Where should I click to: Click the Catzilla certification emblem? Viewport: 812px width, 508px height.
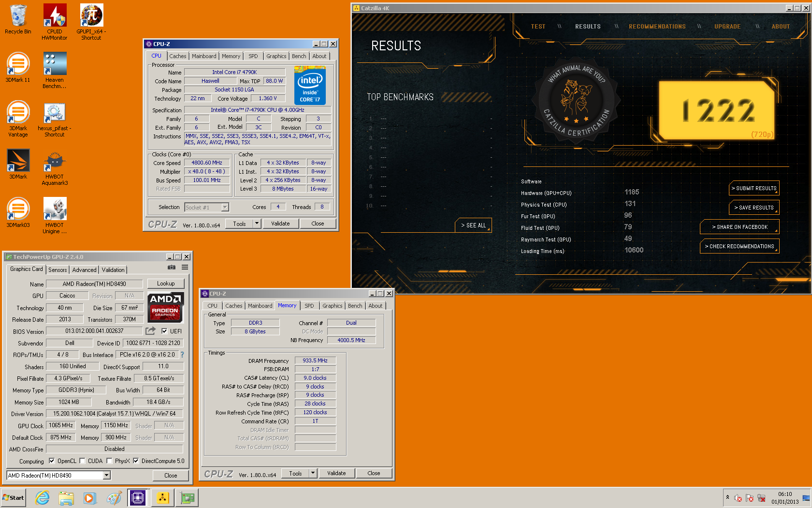[575, 102]
